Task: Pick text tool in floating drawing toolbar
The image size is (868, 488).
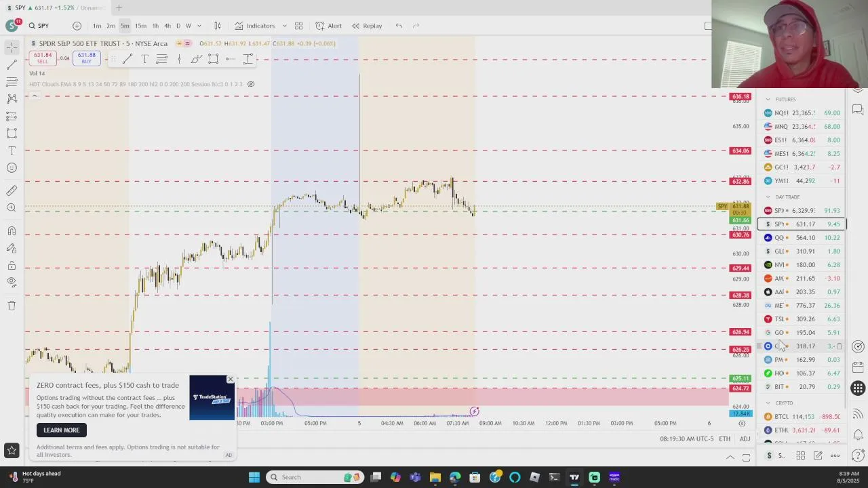Action: tap(144, 60)
